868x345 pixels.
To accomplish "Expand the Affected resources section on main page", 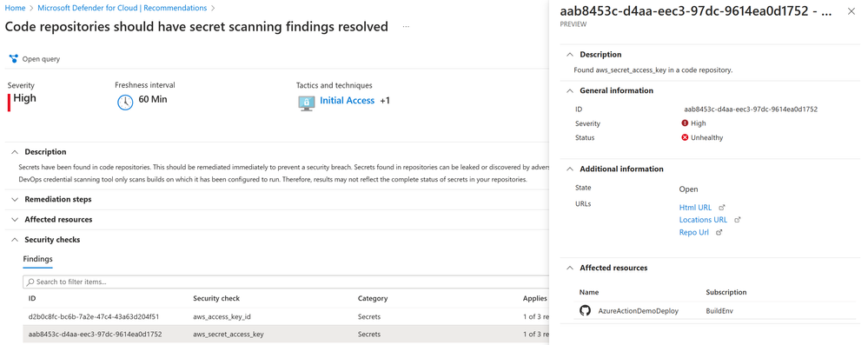I will point(15,220).
